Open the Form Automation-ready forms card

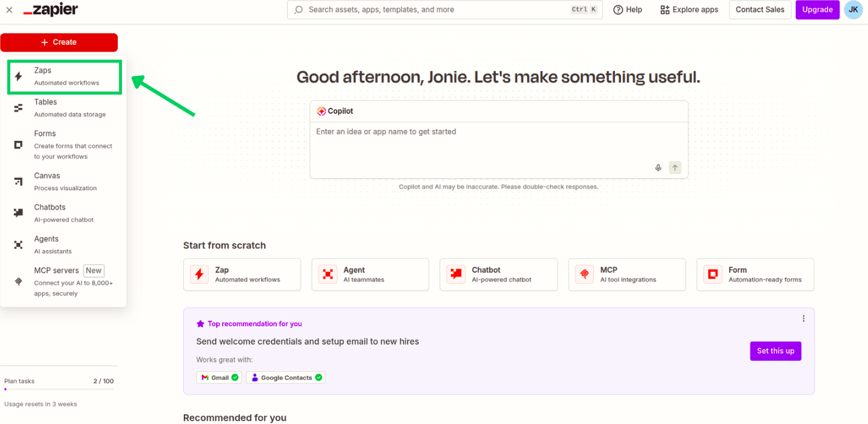pyautogui.click(x=755, y=275)
